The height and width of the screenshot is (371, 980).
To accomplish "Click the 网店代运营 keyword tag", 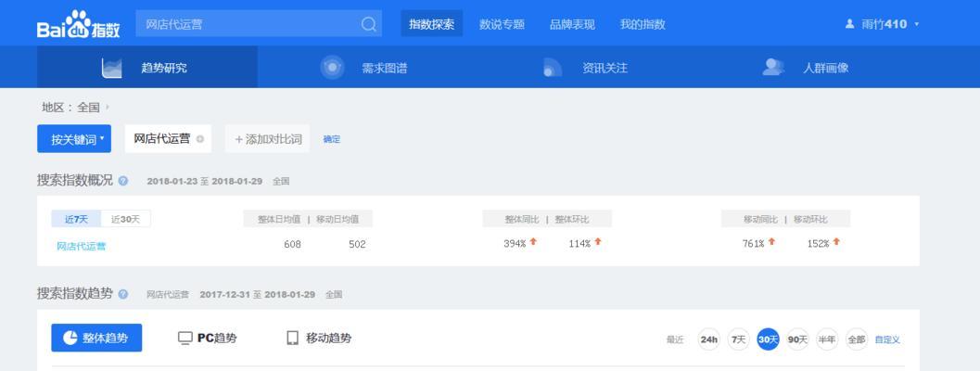I will (x=168, y=139).
